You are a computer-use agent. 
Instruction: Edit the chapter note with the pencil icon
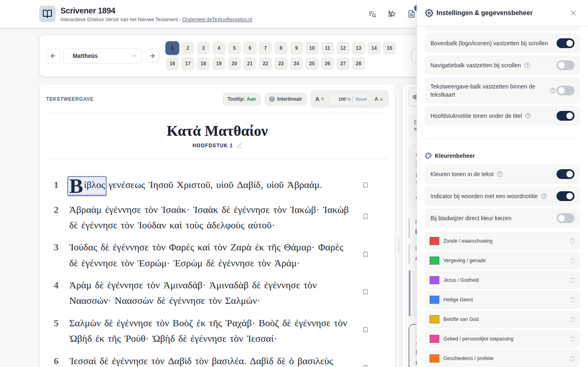tap(239, 145)
